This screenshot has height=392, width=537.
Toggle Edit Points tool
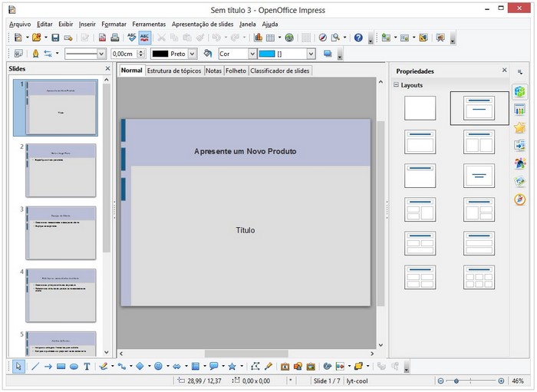(x=255, y=367)
